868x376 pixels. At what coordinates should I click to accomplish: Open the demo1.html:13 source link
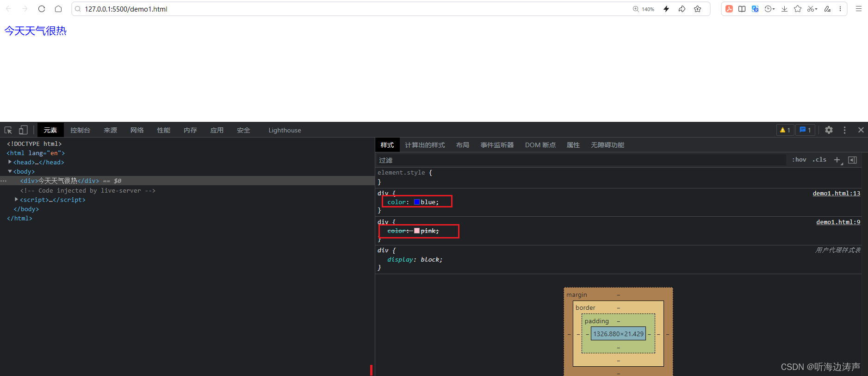836,193
